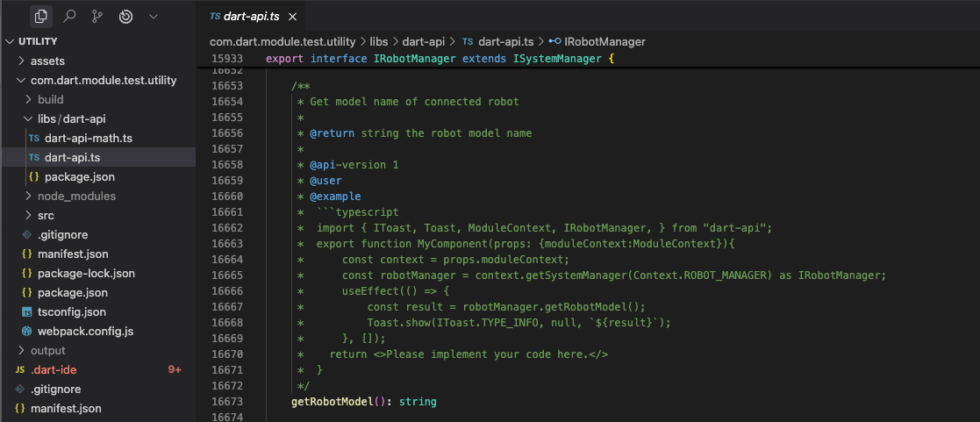Close the dart-api.ts editor tab

click(292, 17)
